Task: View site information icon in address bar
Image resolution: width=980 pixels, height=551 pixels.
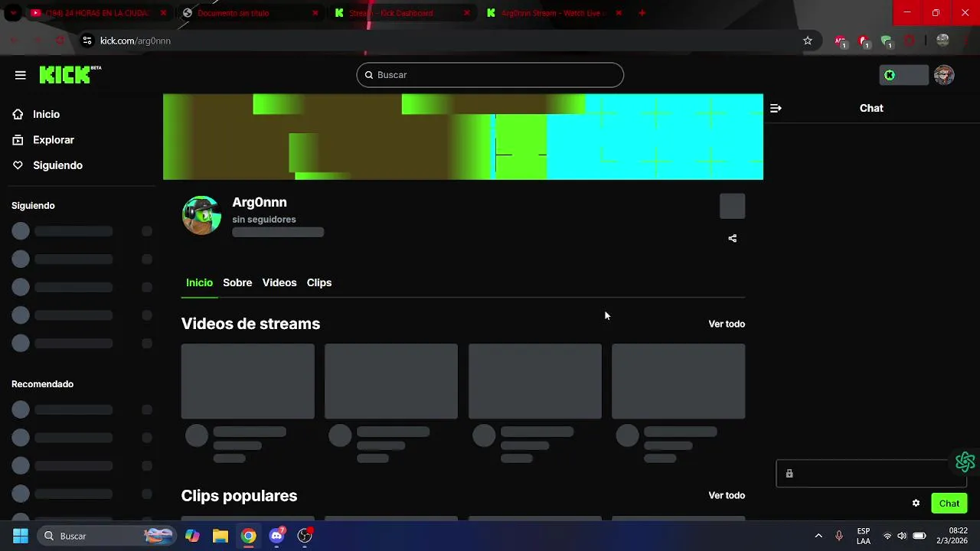Action: [87, 41]
